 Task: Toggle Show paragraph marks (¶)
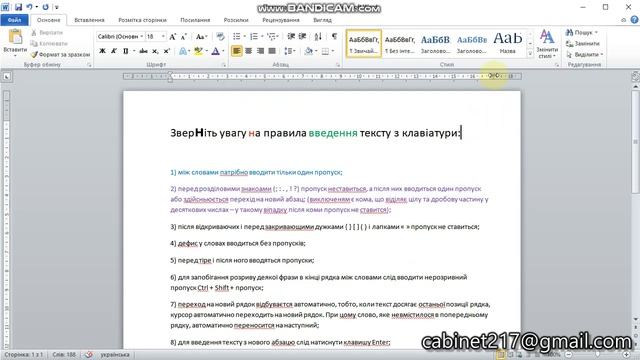pyautogui.click(x=334, y=37)
